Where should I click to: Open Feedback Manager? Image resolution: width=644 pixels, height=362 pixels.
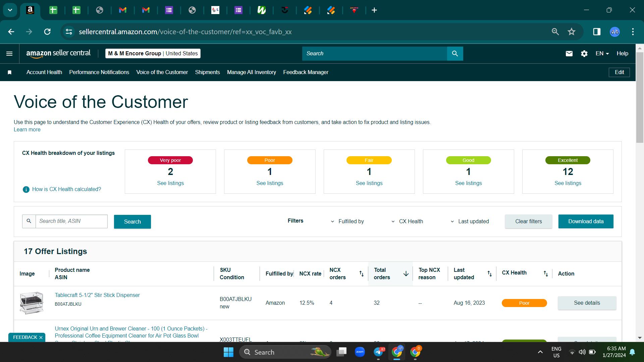click(306, 72)
